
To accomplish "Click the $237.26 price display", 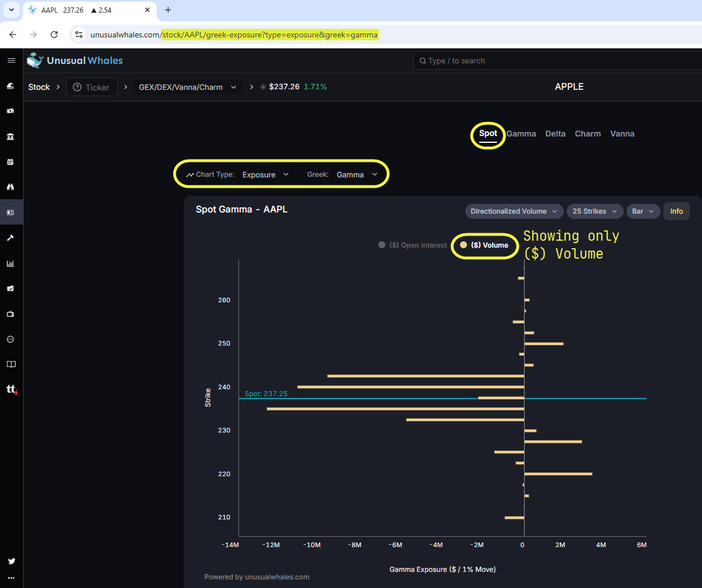I will [284, 87].
